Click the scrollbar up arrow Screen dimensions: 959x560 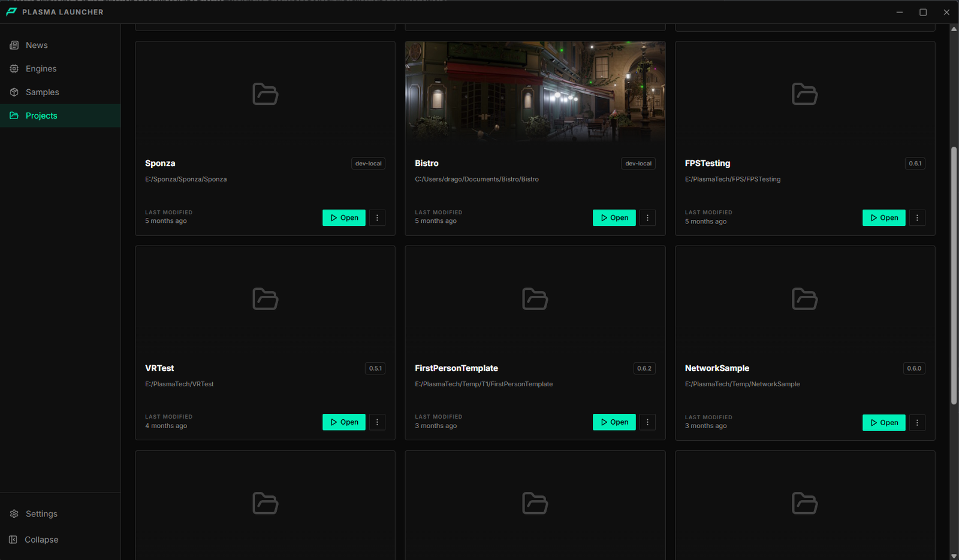[954, 29]
